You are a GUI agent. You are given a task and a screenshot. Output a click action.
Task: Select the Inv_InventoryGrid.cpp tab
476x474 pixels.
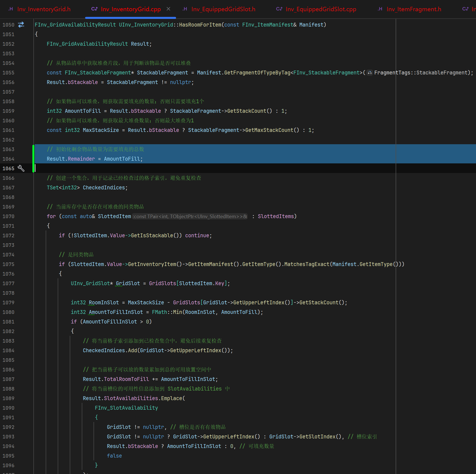(x=130, y=9)
